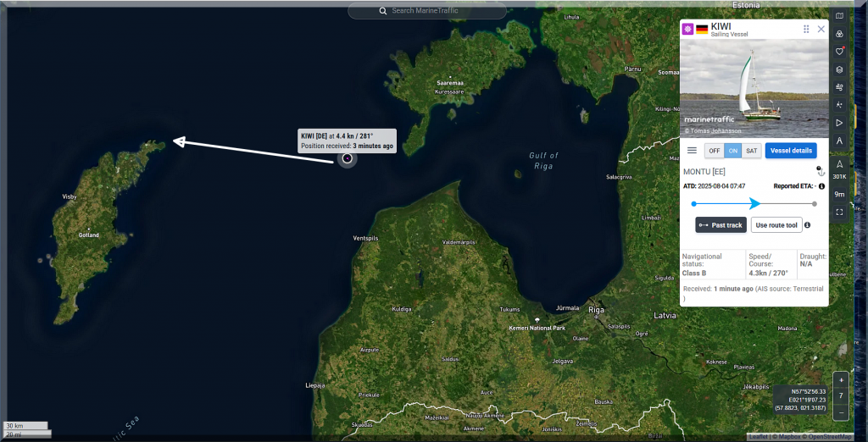This screenshot has height=442, width=868.
Task: Select the SAT tracking option
Action: pos(752,151)
